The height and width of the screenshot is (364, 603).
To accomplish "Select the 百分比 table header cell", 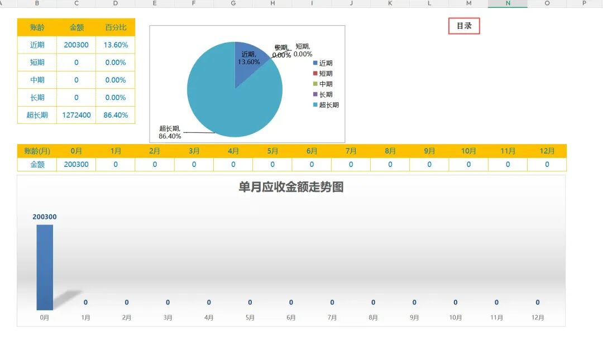I will (116, 27).
